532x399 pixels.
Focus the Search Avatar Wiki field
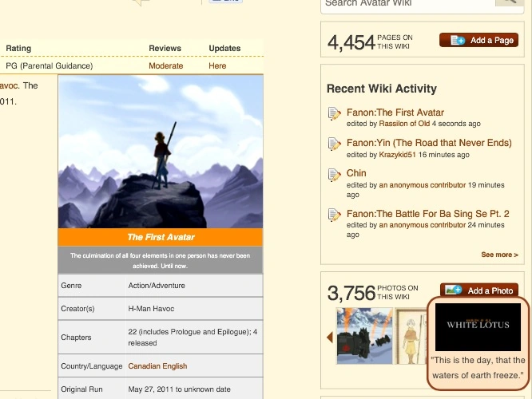pos(407,3)
